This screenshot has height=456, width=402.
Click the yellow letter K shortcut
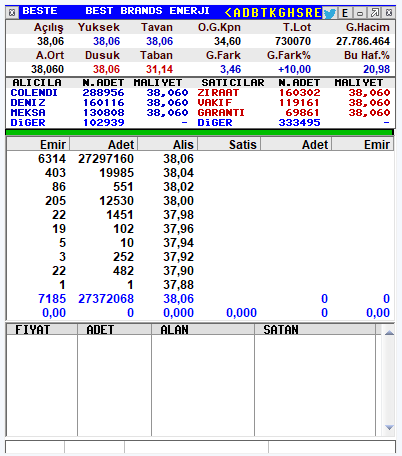point(273,13)
